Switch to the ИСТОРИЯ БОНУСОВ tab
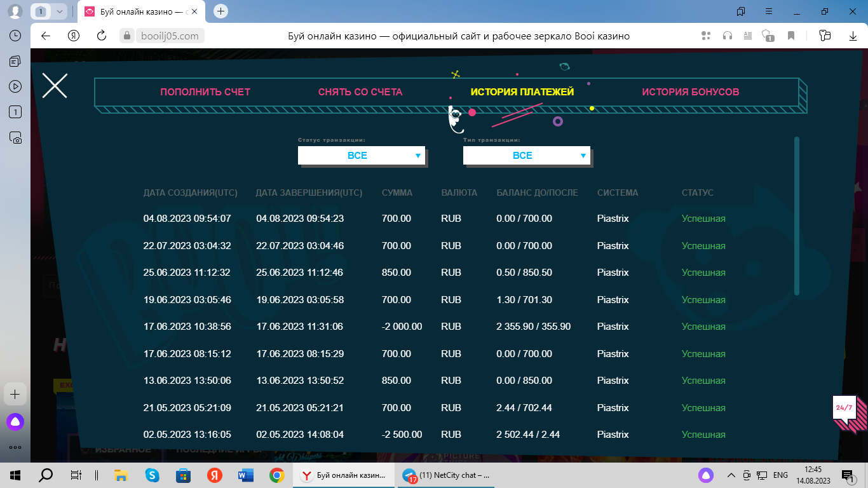Viewport: 868px width, 488px height. tap(691, 92)
